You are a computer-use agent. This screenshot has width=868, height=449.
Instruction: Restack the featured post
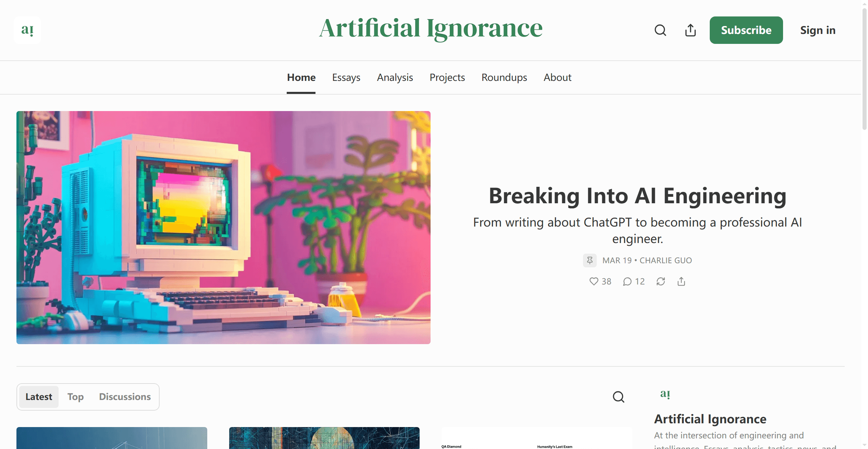pos(661,281)
